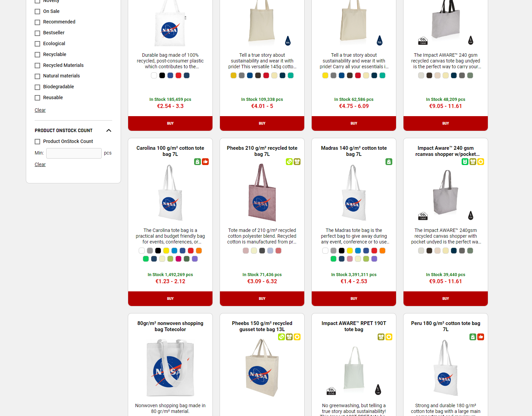
Task: Click water drop icon on €4.75 - 6.09 product
Action: pos(380,41)
